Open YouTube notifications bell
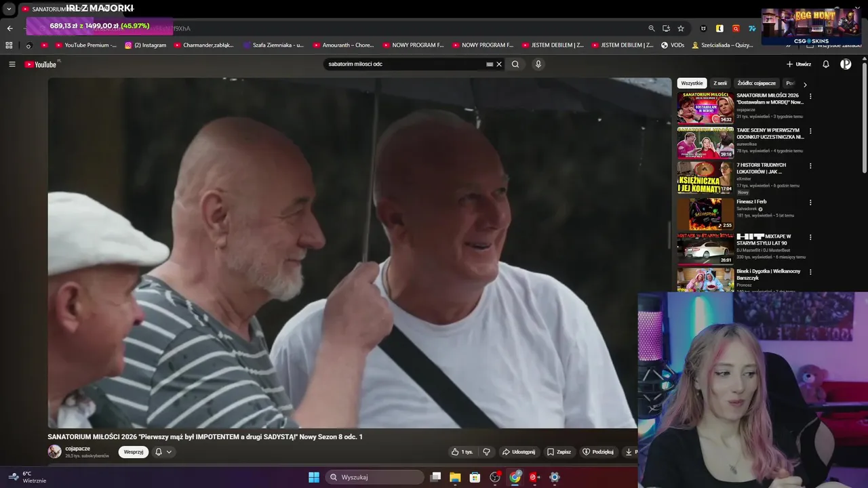Image resolution: width=868 pixels, height=488 pixels. (826, 64)
